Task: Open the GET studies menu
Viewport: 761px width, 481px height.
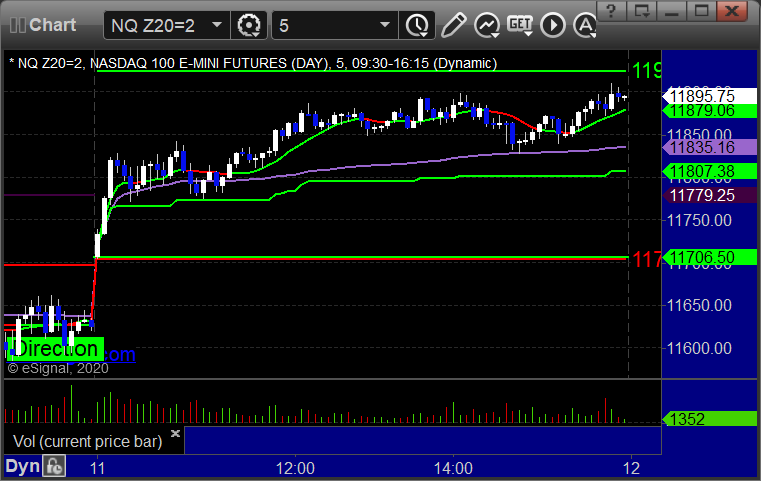Action: [520, 25]
